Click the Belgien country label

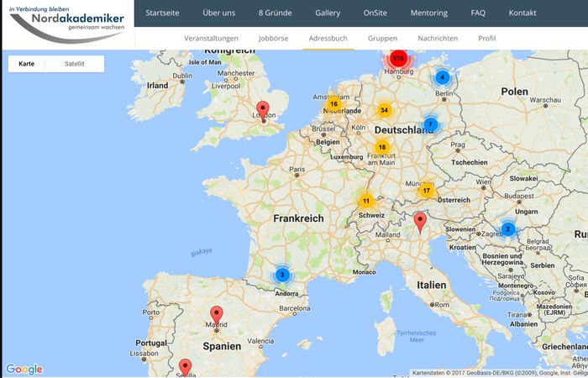[328, 142]
